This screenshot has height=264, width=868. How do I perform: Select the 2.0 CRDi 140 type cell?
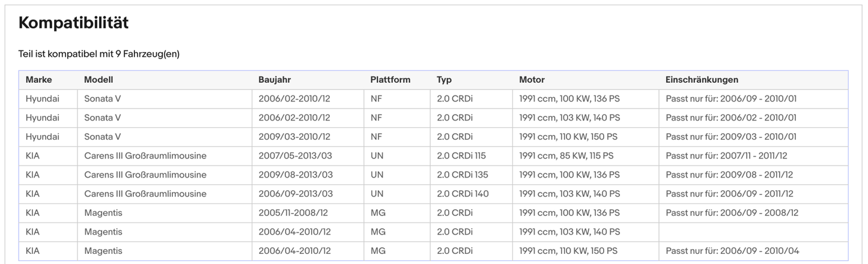(x=463, y=194)
